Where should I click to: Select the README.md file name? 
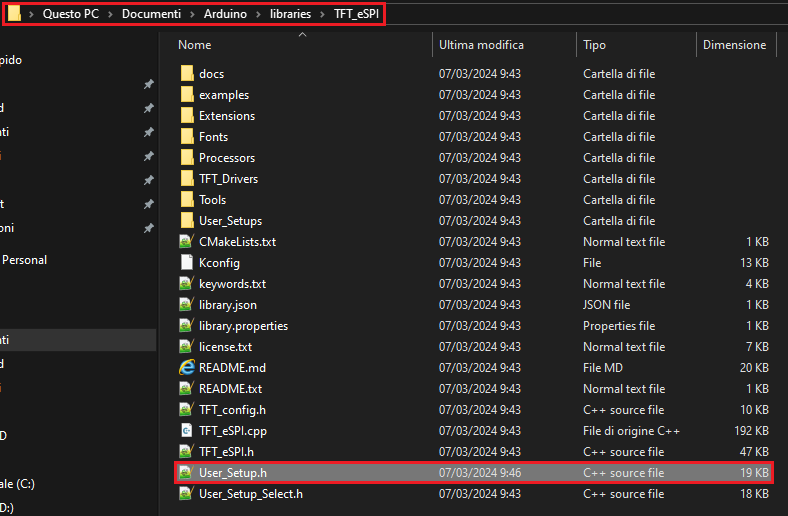pyautogui.click(x=232, y=368)
